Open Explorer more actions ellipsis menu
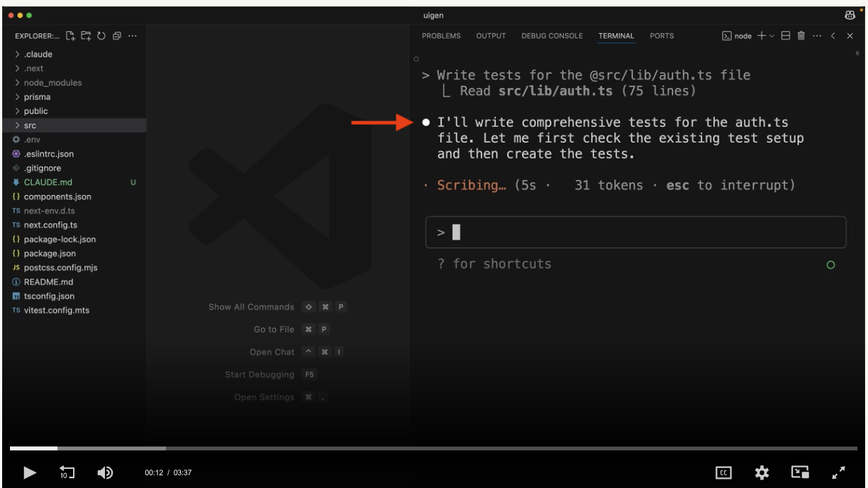Viewport: 868px width, 488px height. tap(133, 35)
